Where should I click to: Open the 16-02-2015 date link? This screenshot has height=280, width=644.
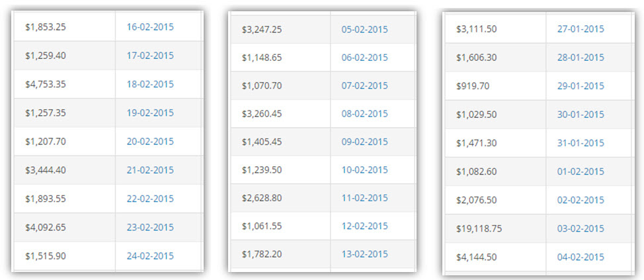(150, 27)
